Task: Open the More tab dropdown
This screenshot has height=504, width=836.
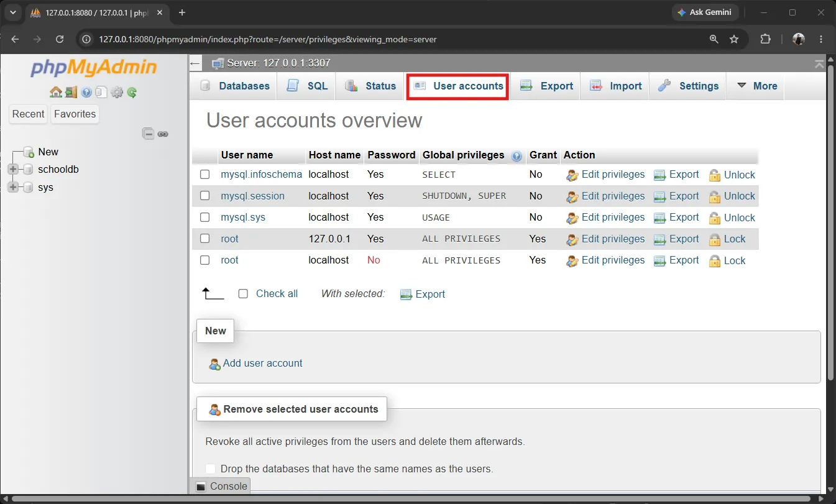Action: [756, 86]
